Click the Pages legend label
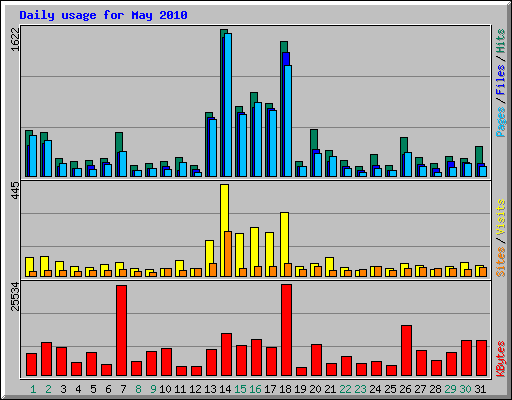 tap(500, 122)
